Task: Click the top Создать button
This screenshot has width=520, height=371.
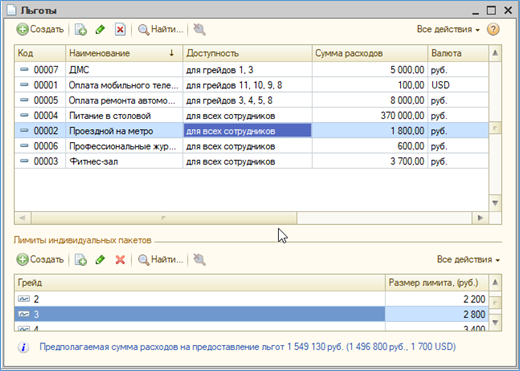Action: click(x=40, y=29)
